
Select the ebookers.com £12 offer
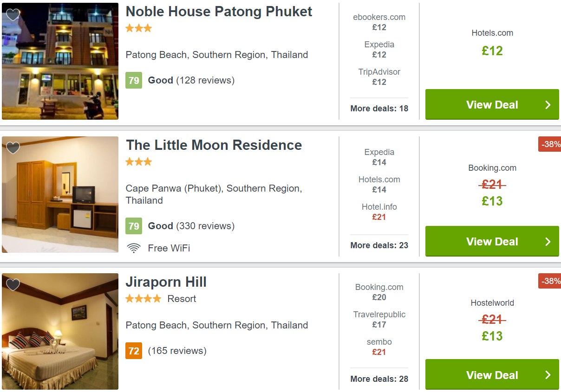379,22
